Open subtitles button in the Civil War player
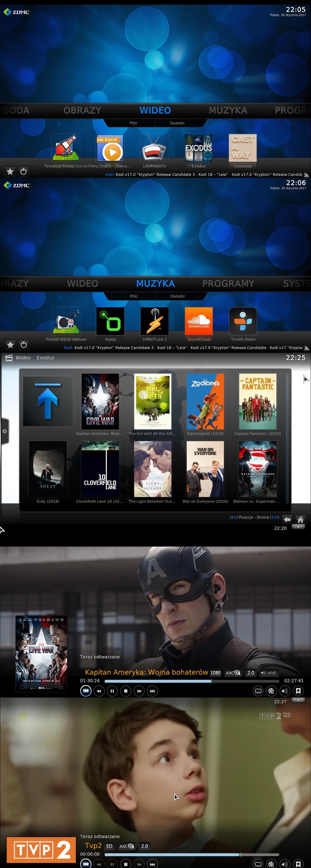311x868 pixels. 258,691
